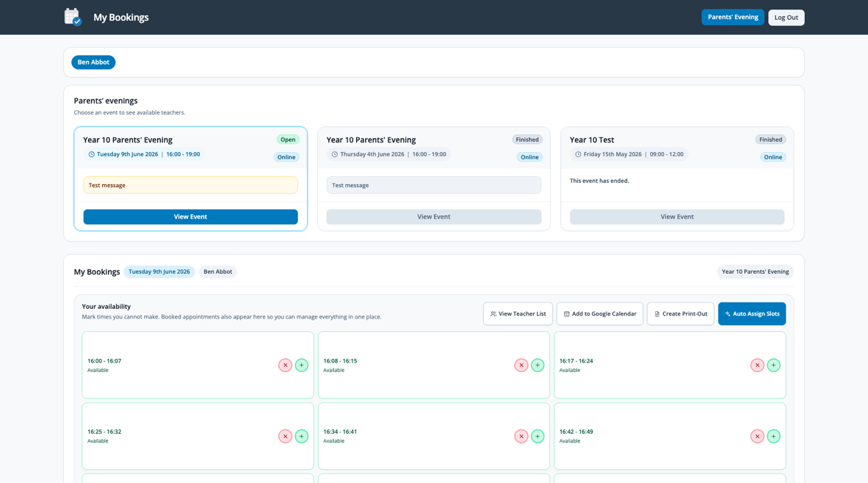868x483 pixels.
Task: Mark the 16:08 - 16:15 slot unavailable
Action: [521, 365]
